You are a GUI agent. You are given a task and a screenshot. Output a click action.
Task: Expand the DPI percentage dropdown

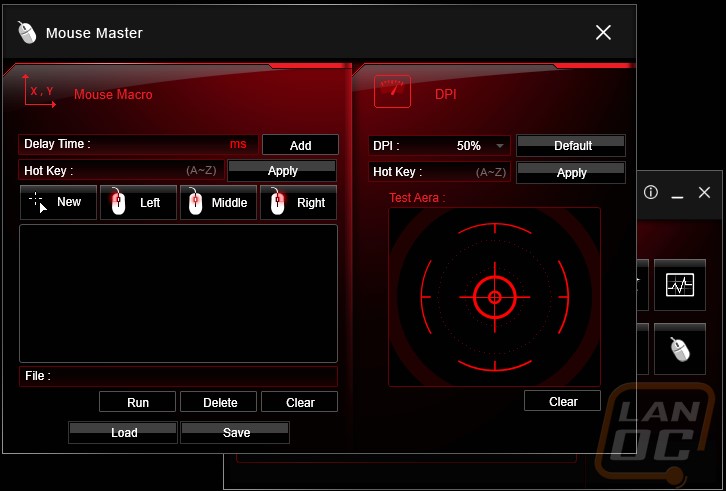click(500, 146)
